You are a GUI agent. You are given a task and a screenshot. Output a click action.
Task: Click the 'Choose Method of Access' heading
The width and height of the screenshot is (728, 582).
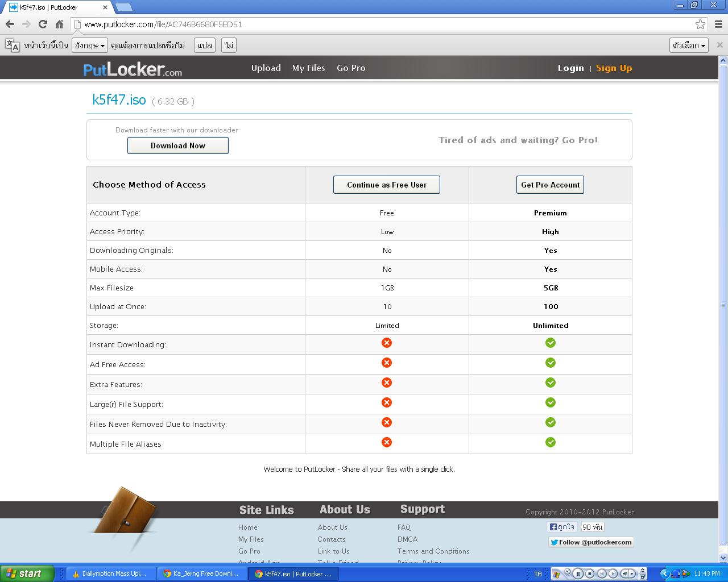click(149, 185)
